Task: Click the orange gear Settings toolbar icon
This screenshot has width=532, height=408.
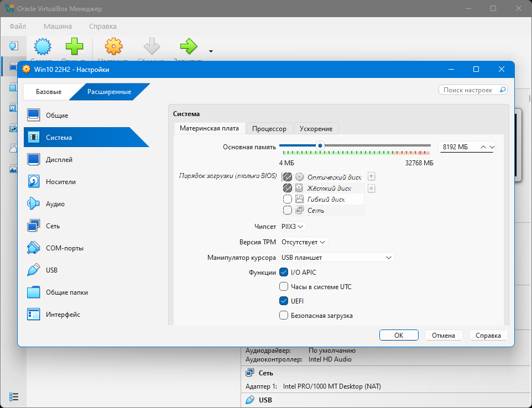Action: [x=114, y=46]
